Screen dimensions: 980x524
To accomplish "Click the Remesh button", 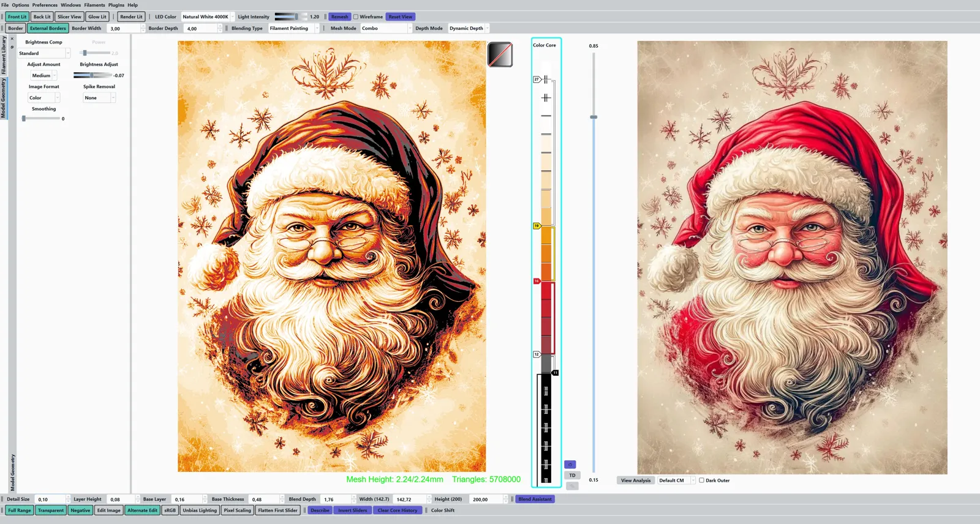I will coord(340,17).
